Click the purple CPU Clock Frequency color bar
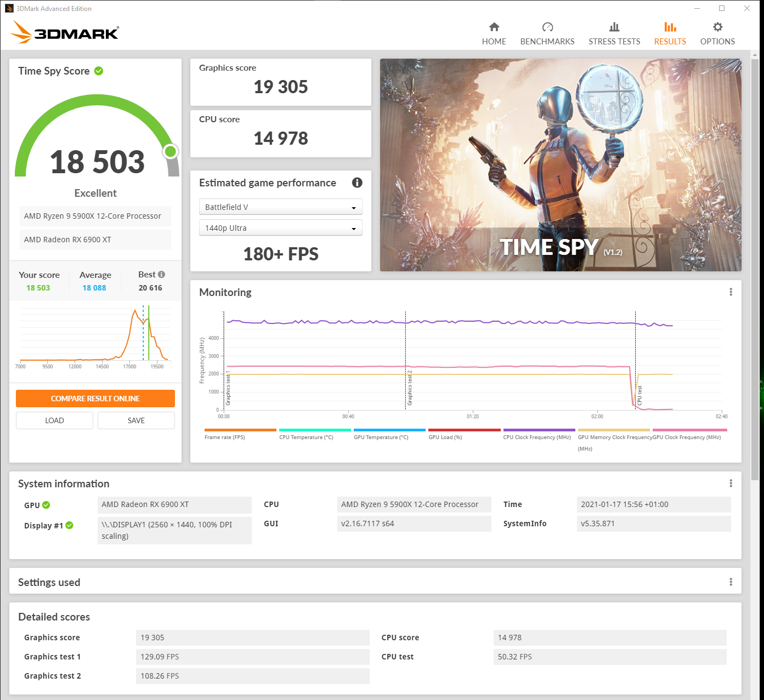This screenshot has width=764, height=700. pyautogui.click(x=539, y=430)
